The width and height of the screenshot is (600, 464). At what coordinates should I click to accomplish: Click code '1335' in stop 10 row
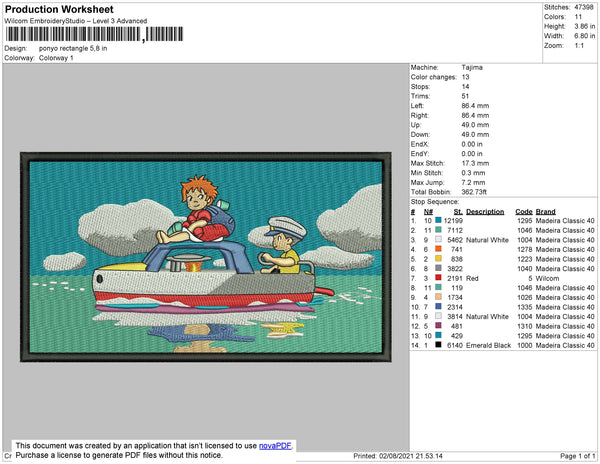tap(525, 307)
